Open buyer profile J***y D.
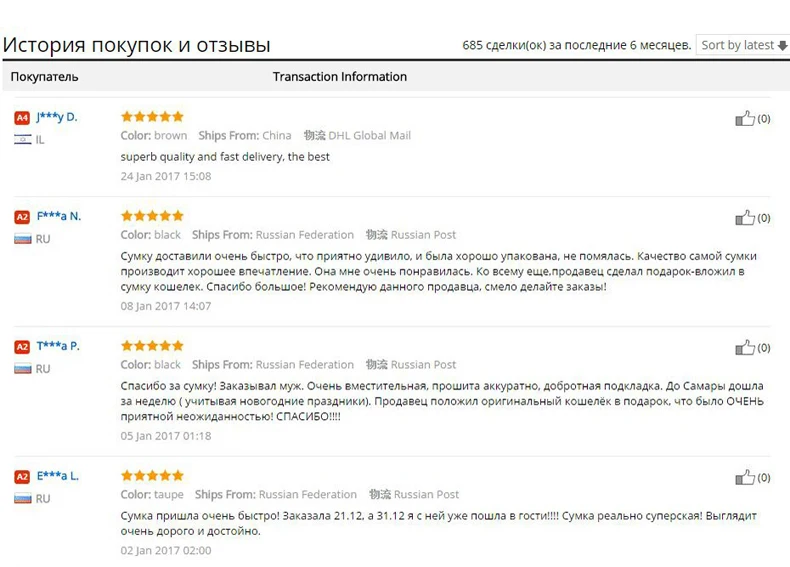Screen dimensions: 790x567 pyautogui.click(x=57, y=117)
